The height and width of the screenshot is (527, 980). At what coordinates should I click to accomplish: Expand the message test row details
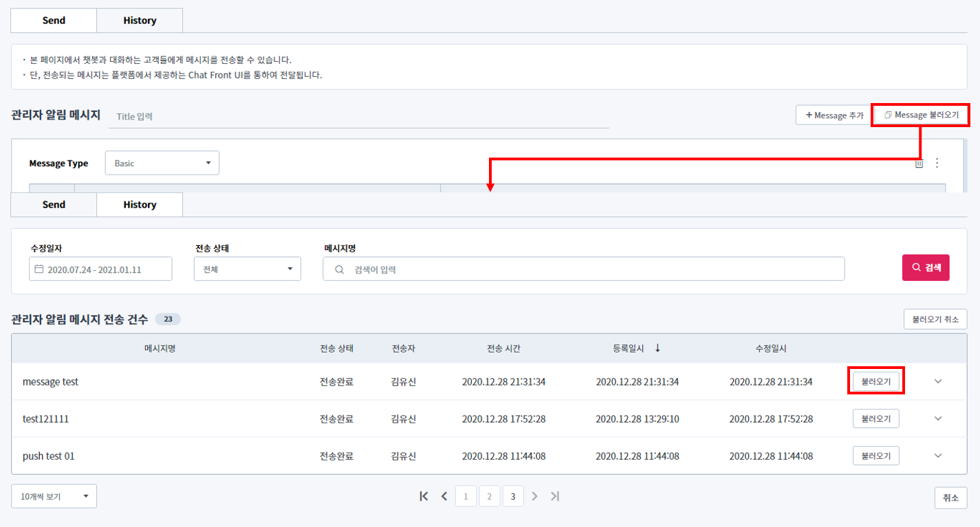click(x=938, y=381)
